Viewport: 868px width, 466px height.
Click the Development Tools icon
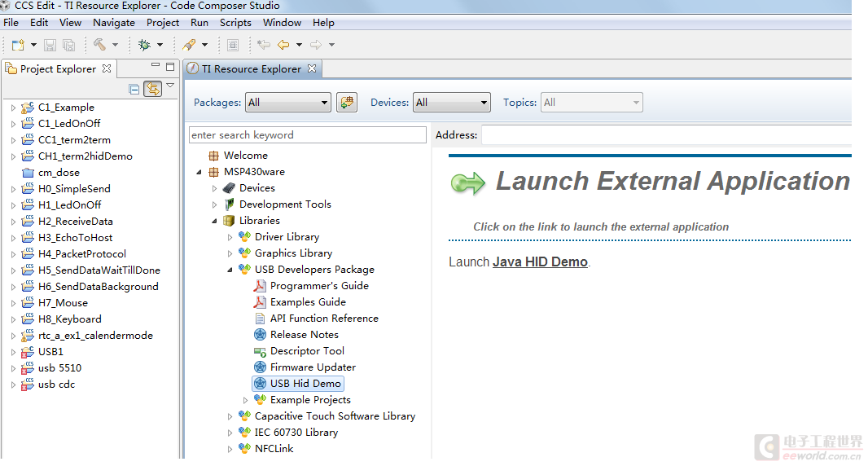(229, 204)
